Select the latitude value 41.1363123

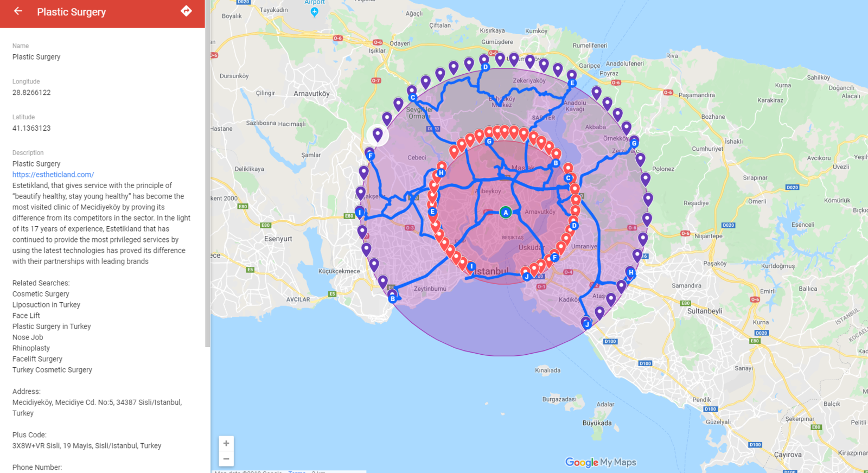click(31, 129)
